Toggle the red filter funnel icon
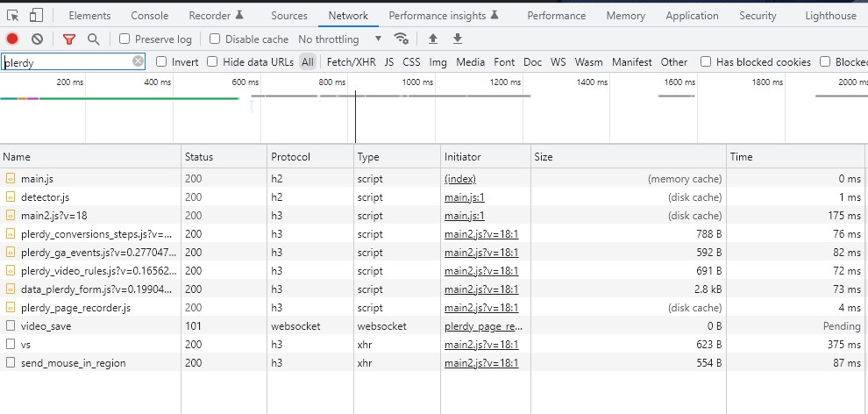 point(69,39)
